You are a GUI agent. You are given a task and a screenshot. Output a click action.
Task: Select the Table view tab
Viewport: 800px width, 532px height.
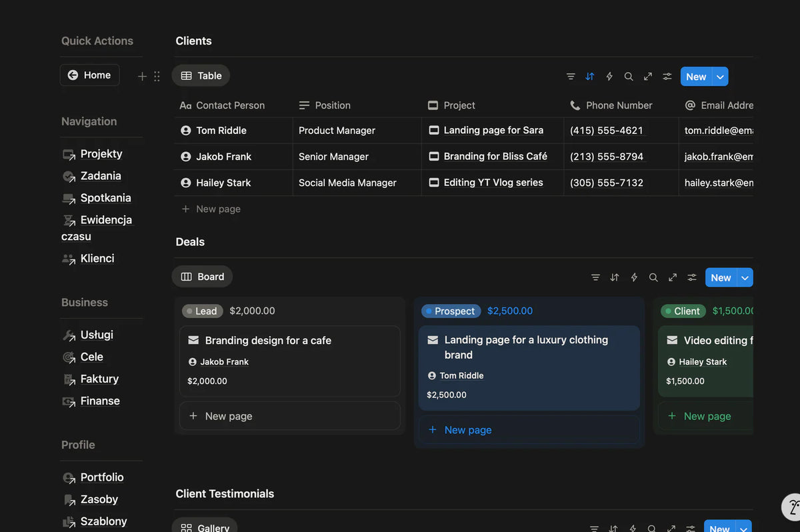201,76
